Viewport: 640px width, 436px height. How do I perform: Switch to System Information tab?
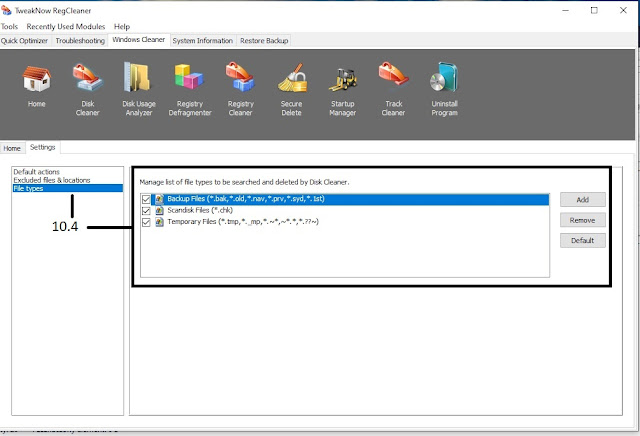[202, 41]
